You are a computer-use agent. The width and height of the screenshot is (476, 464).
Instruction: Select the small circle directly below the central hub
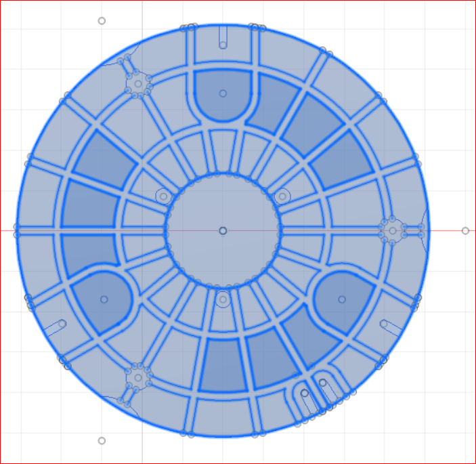tap(223, 299)
